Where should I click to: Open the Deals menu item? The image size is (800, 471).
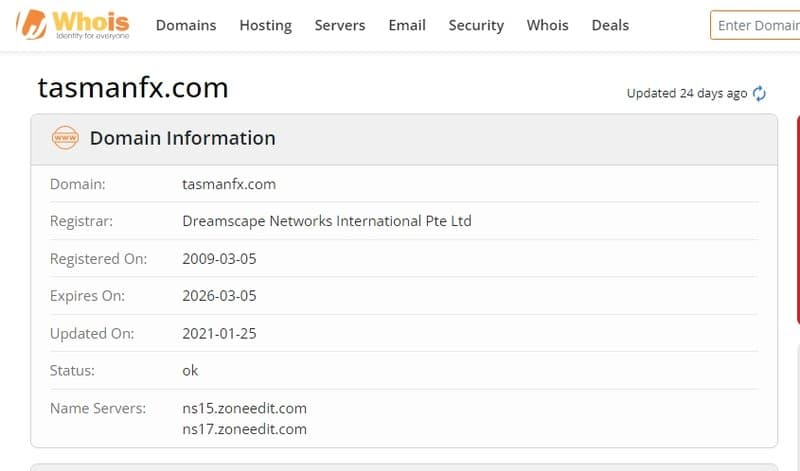[x=610, y=25]
